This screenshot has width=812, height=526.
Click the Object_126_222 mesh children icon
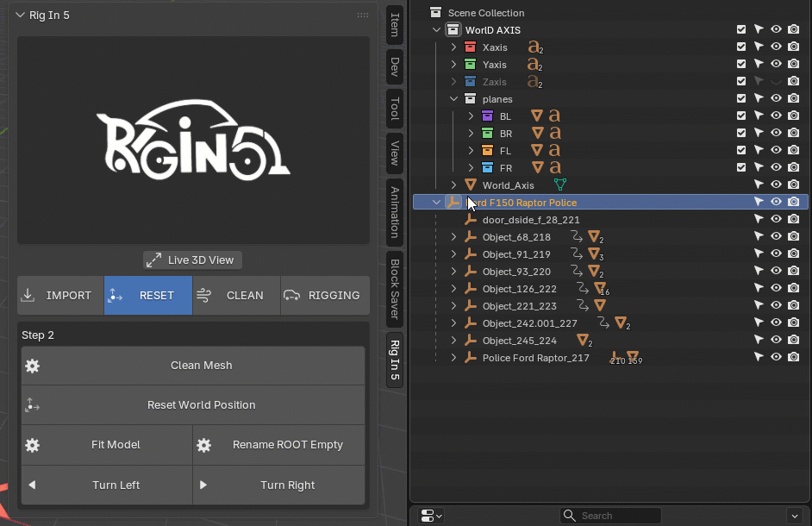pyautogui.click(x=601, y=289)
